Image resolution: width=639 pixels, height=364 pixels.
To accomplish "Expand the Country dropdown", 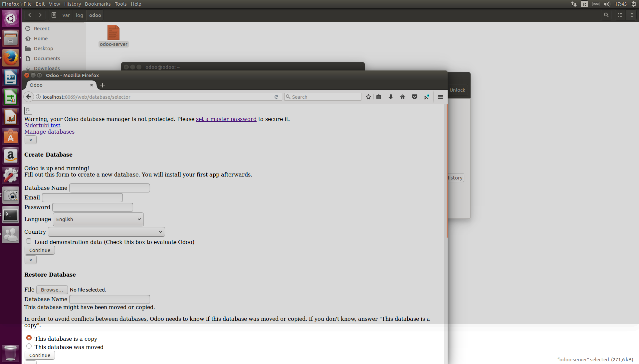I will [106, 232].
